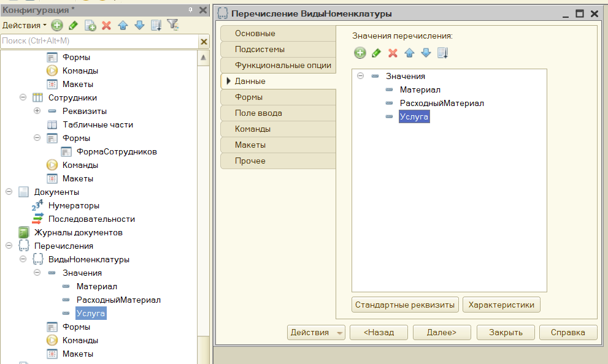Click the ФормаСотрудников form icon

66,152
